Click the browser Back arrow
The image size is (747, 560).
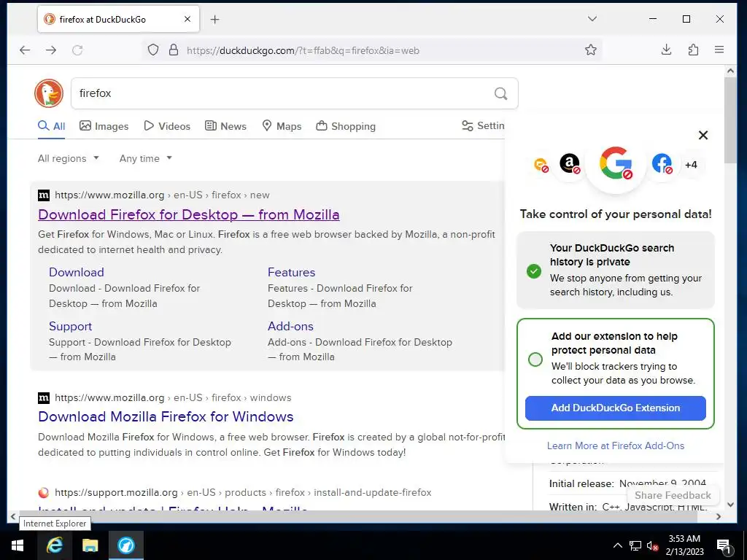click(25, 50)
